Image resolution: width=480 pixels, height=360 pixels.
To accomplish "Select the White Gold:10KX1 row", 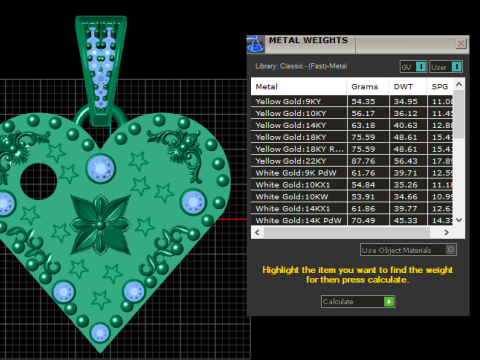I will click(352, 185).
